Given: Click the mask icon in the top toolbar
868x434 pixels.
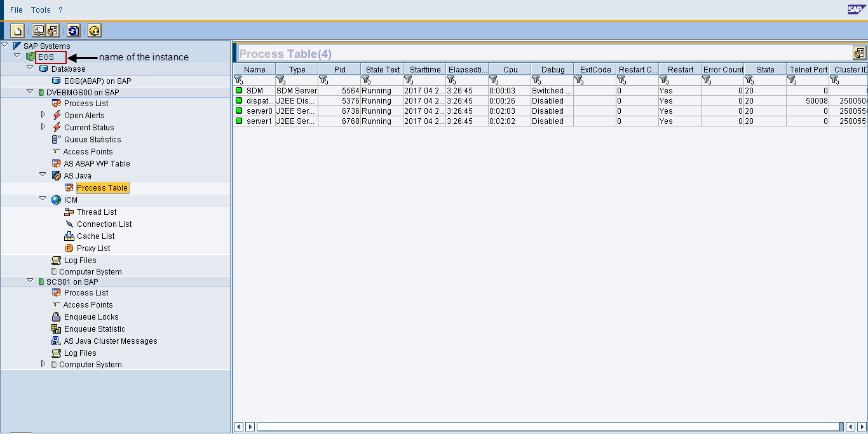Looking at the screenshot, I should coord(53,31).
